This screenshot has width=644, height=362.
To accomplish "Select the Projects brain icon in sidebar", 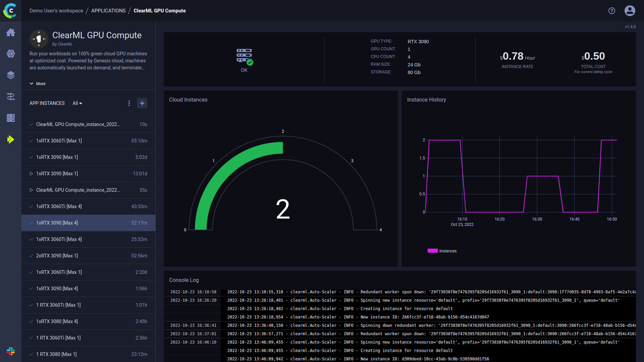I will point(11,54).
